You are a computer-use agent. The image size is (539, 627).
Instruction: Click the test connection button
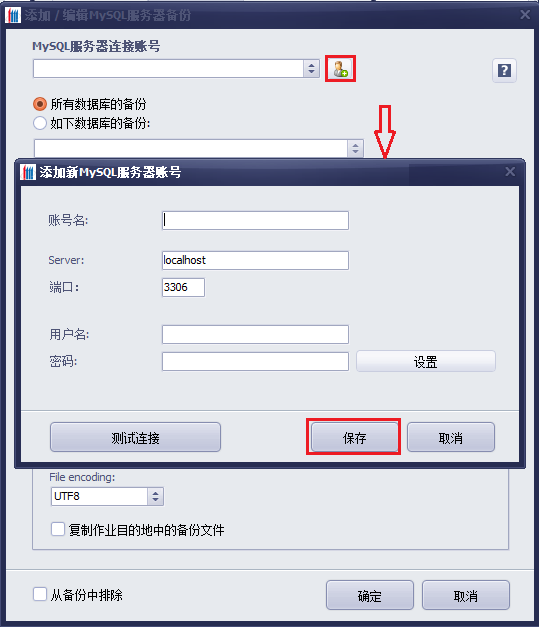[x=135, y=437]
